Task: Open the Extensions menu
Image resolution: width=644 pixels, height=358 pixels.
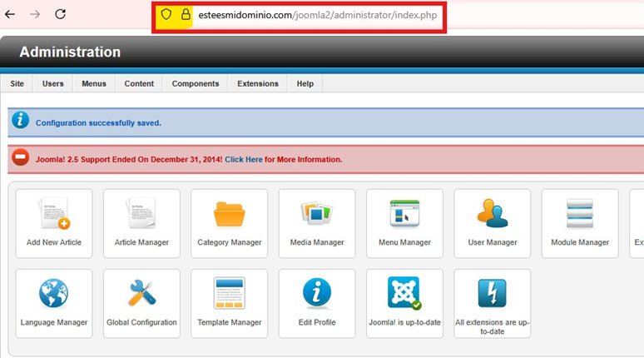Action: tap(258, 83)
